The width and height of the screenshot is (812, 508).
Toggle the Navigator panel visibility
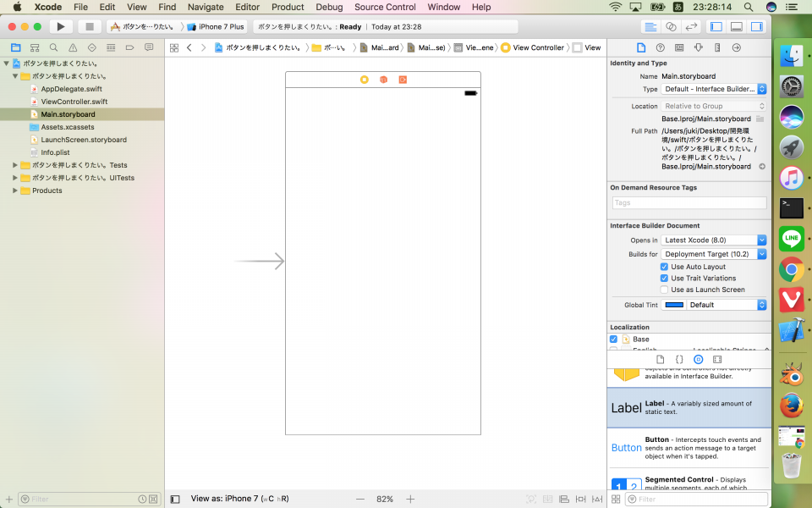pyautogui.click(x=716, y=26)
